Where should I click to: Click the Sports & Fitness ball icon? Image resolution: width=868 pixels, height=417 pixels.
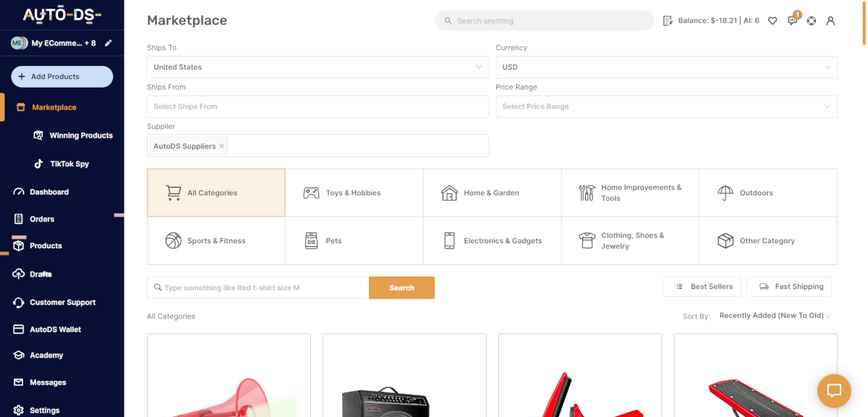tap(173, 241)
